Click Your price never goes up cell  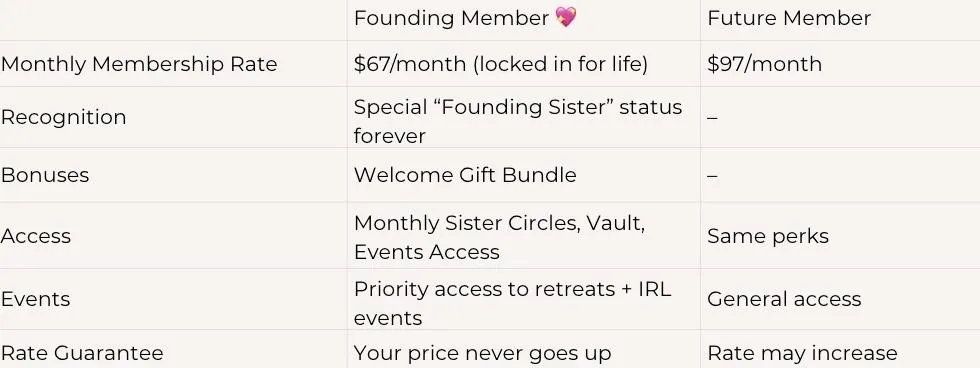tap(482, 353)
